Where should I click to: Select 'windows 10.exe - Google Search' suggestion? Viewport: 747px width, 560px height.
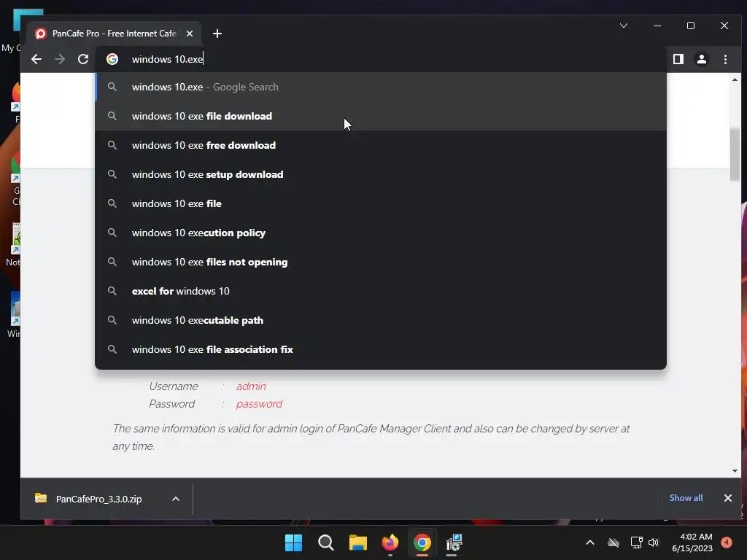point(381,87)
